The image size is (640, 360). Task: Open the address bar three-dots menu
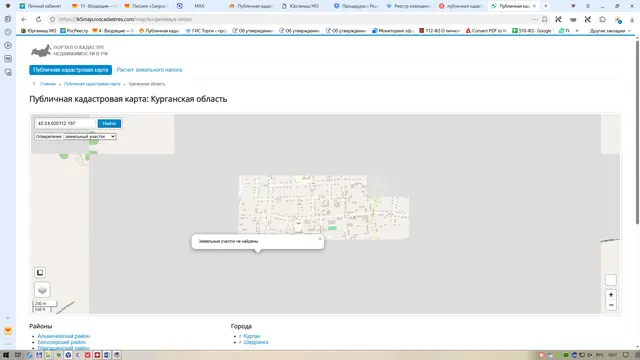coord(535,19)
